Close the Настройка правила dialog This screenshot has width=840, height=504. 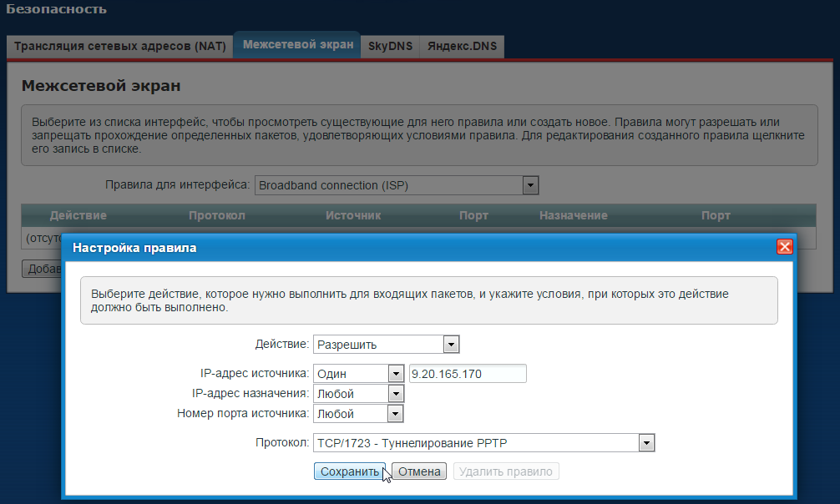pos(784,247)
